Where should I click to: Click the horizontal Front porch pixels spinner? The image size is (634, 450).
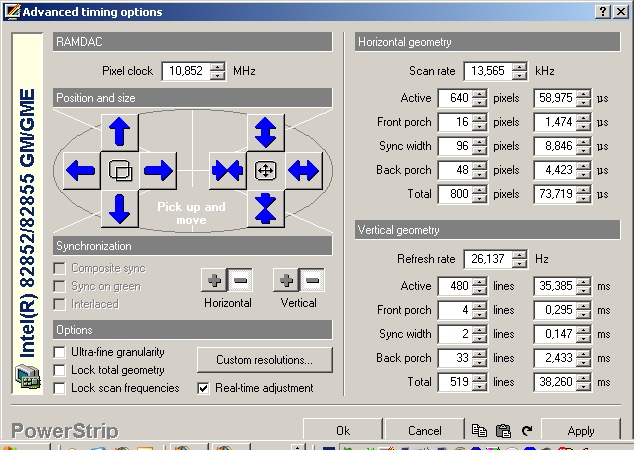click(x=480, y=122)
